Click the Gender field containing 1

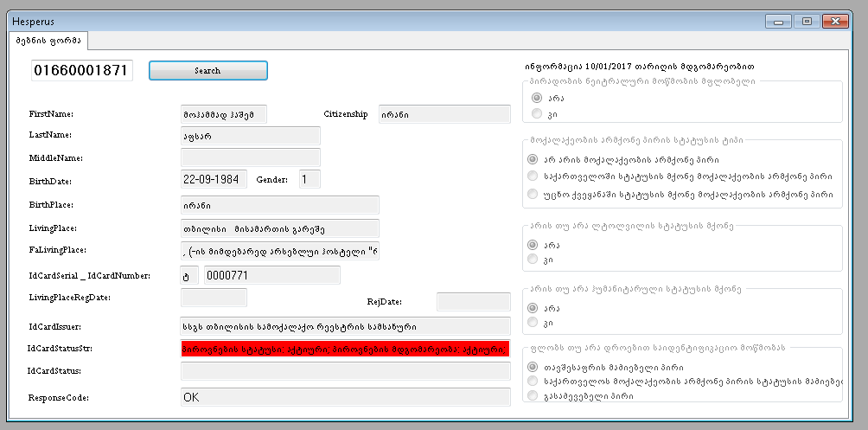coord(309,180)
